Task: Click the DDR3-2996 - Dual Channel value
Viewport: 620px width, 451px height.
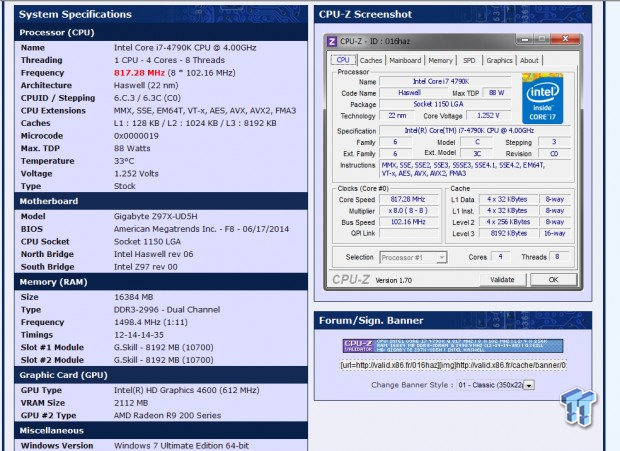Action: pyautogui.click(x=167, y=309)
